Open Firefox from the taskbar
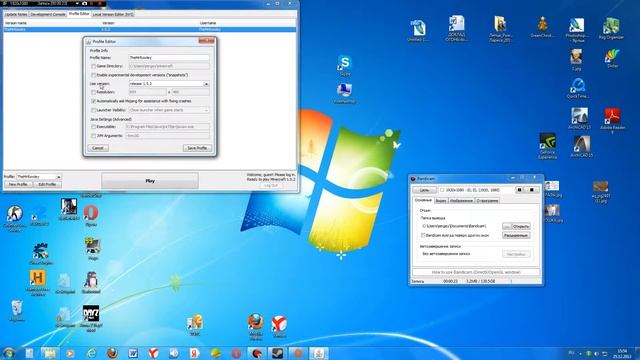Viewport: 640px width, 360px height. [112, 353]
